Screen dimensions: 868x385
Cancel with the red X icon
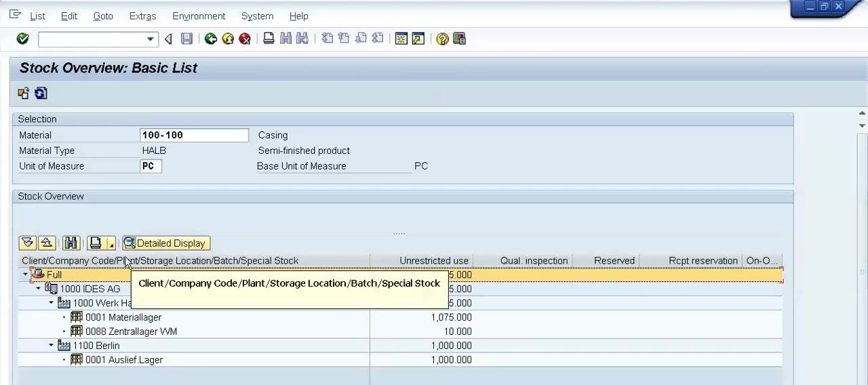click(245, 39)
